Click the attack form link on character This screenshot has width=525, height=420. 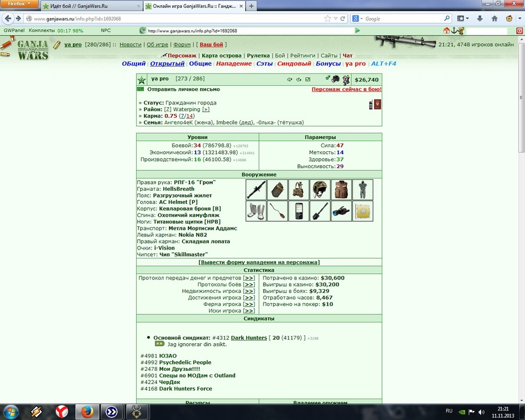[x=259, y=262]
